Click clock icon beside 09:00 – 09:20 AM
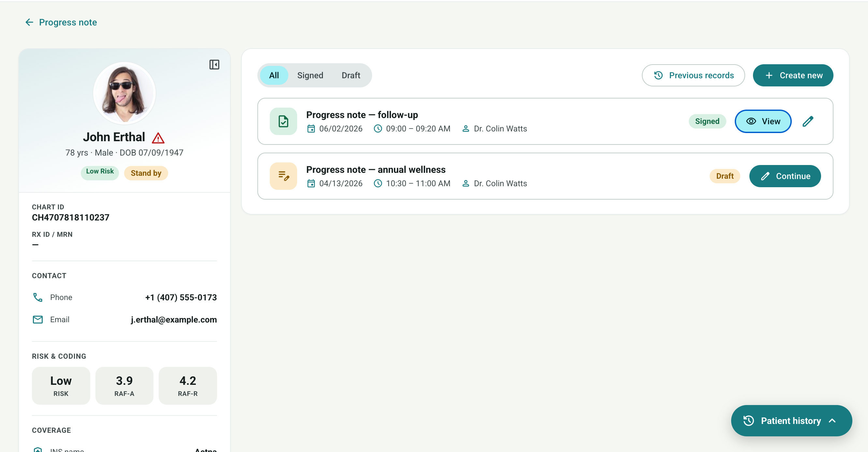868x452 pixels. point(378,129)
